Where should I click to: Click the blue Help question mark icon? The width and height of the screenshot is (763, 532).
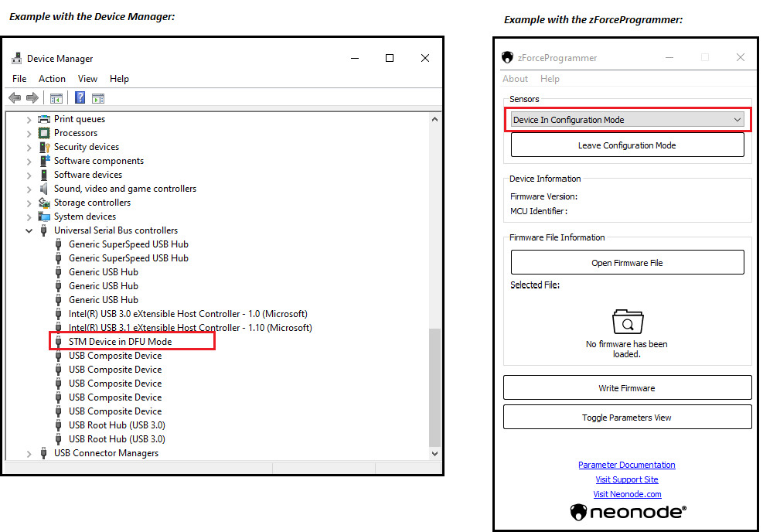pyautogui.click(x=80, y=97)
